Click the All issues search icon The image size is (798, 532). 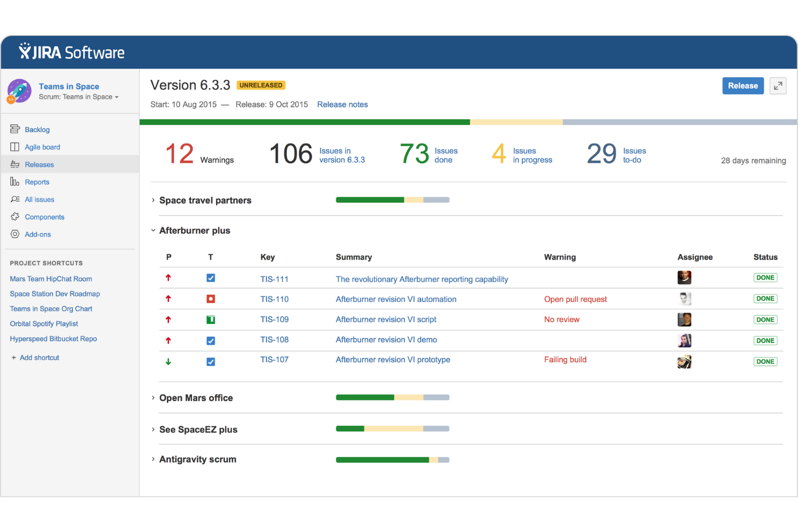tap(15, 199)
